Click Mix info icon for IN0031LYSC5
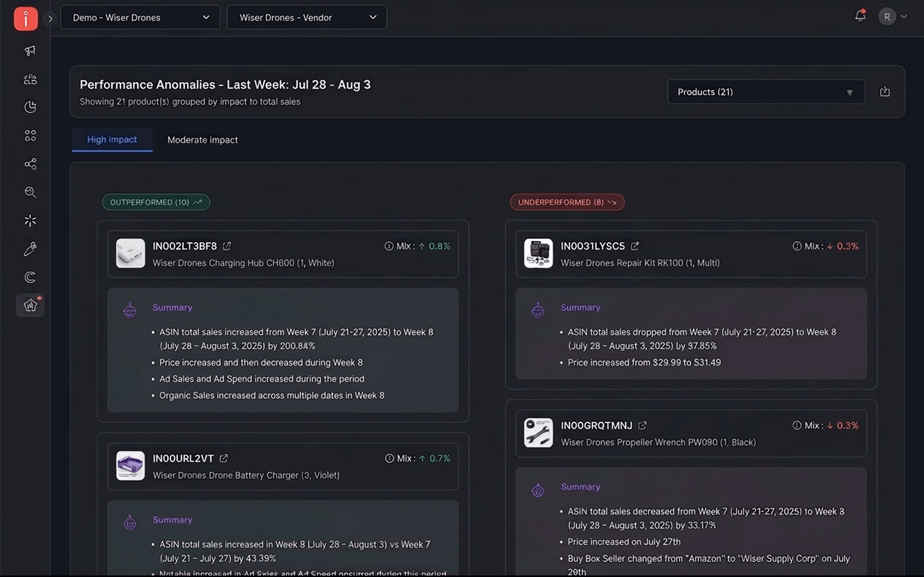Viewport: 924px width, 577px height. 797,246
